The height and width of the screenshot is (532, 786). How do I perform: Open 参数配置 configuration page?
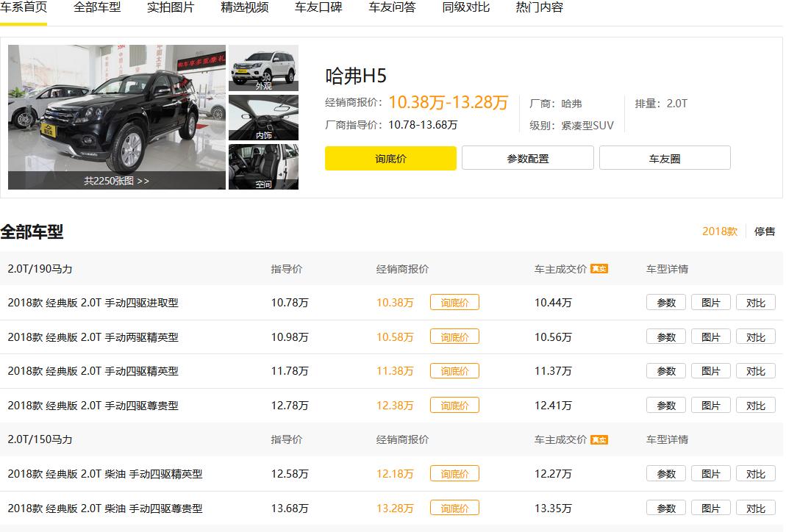(527, 157)
